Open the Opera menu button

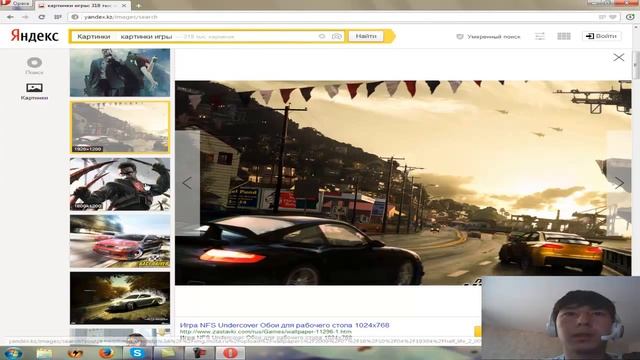(16, 4)
